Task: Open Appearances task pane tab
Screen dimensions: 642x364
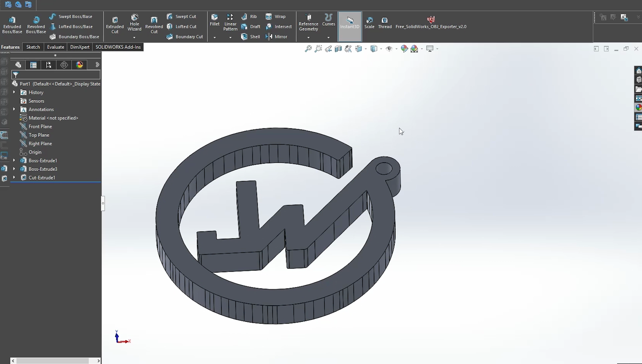Action: tap(639, 108)
